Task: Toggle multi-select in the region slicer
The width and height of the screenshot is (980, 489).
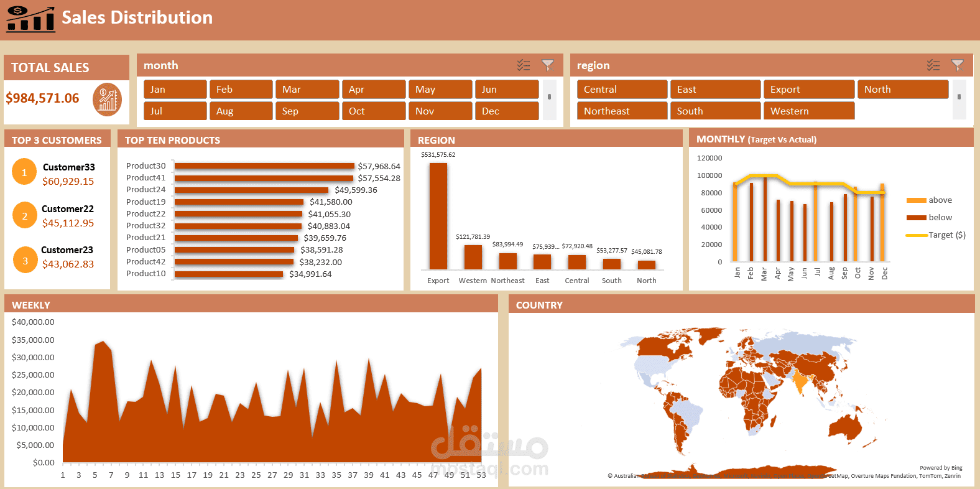Action: point(933,65)
